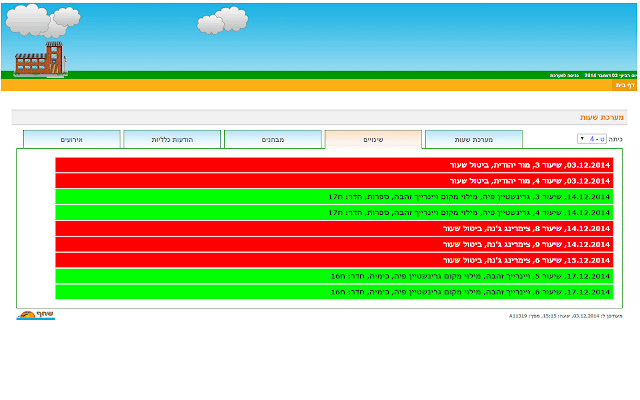
Task: Click the last-updated text in the footer
Action: click(x=565, y=316)
